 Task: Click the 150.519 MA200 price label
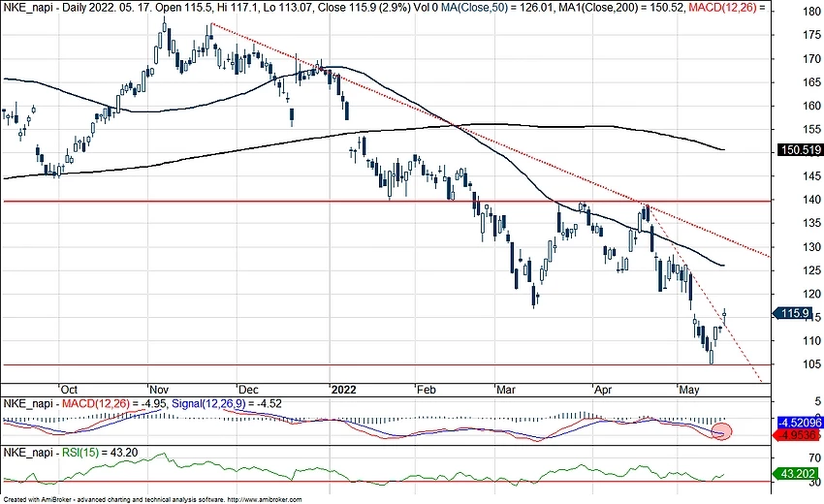point(800,150)
